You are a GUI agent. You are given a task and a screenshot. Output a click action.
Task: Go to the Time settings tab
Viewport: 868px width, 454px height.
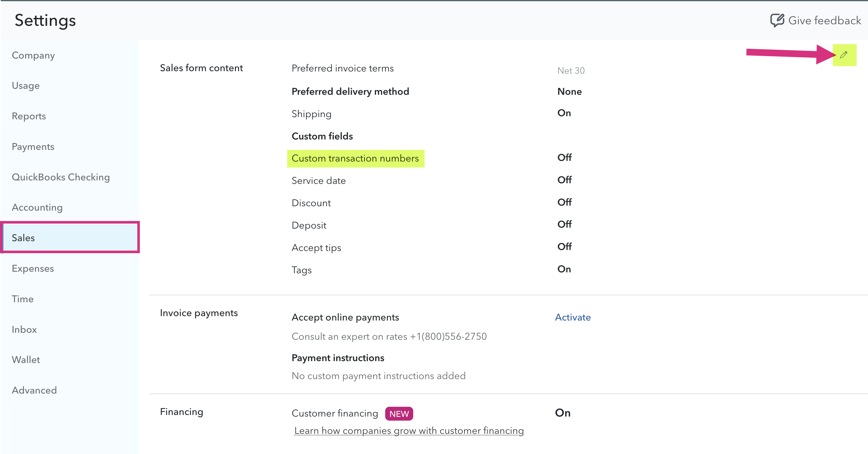click(23, 299)
